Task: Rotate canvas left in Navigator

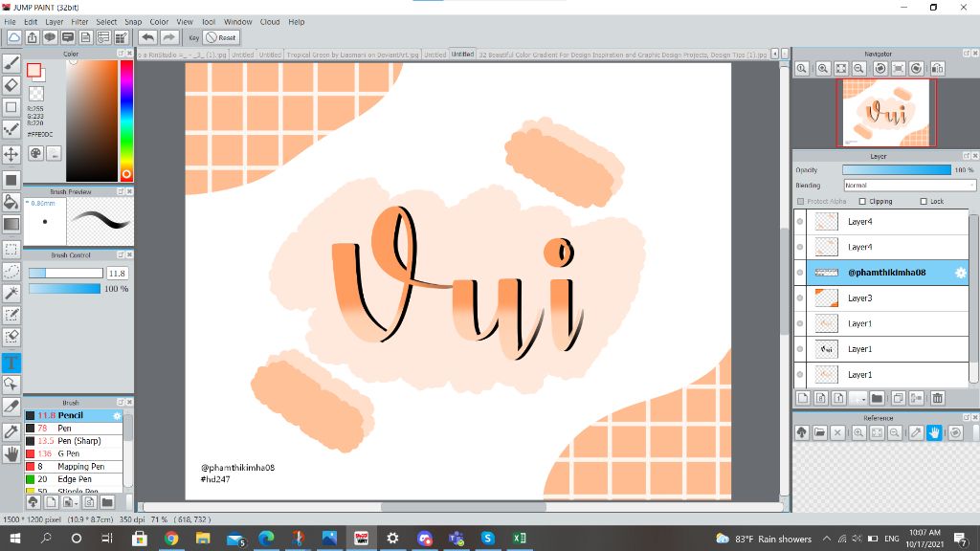Action: pos(880,69)
